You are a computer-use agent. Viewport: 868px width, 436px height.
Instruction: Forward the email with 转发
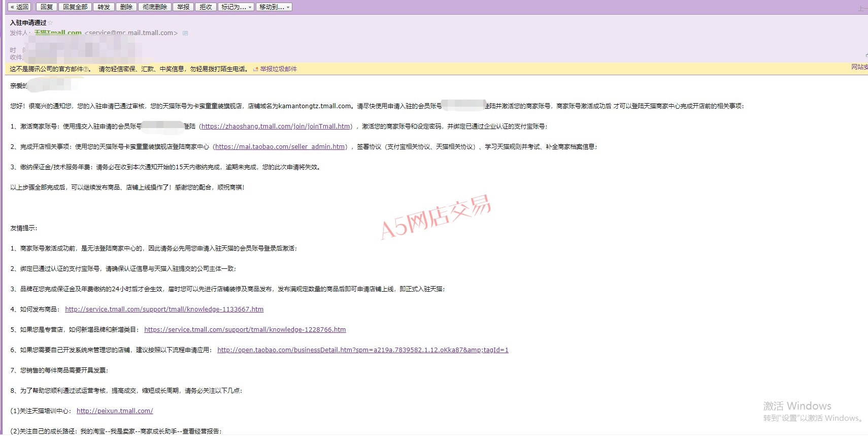104,7
